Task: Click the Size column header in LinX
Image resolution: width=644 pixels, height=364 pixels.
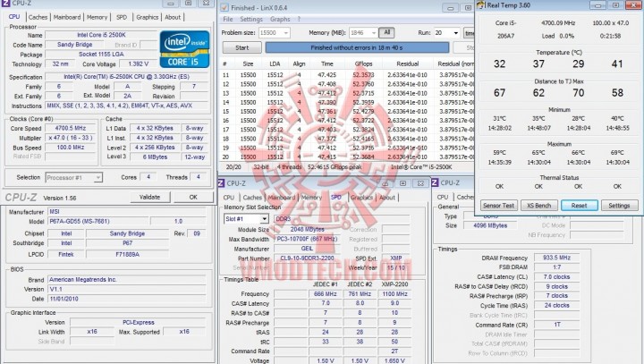Action: tap(248, 63)
